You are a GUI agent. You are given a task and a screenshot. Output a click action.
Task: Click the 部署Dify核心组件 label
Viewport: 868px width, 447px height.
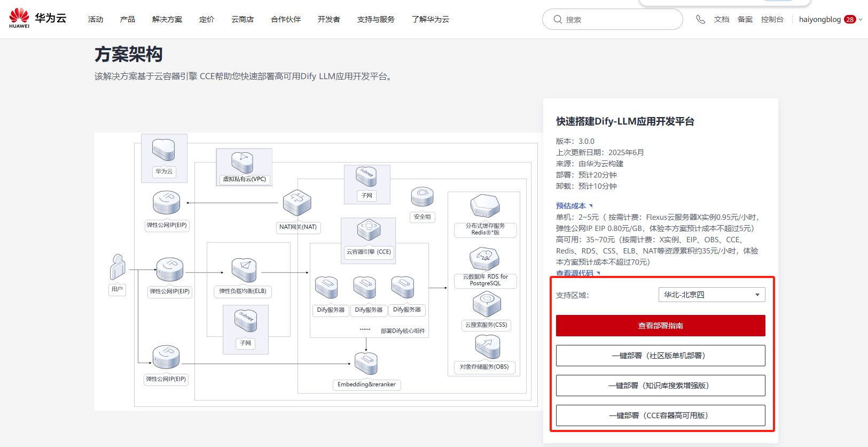pyautogui.click(x=403, y=331)
